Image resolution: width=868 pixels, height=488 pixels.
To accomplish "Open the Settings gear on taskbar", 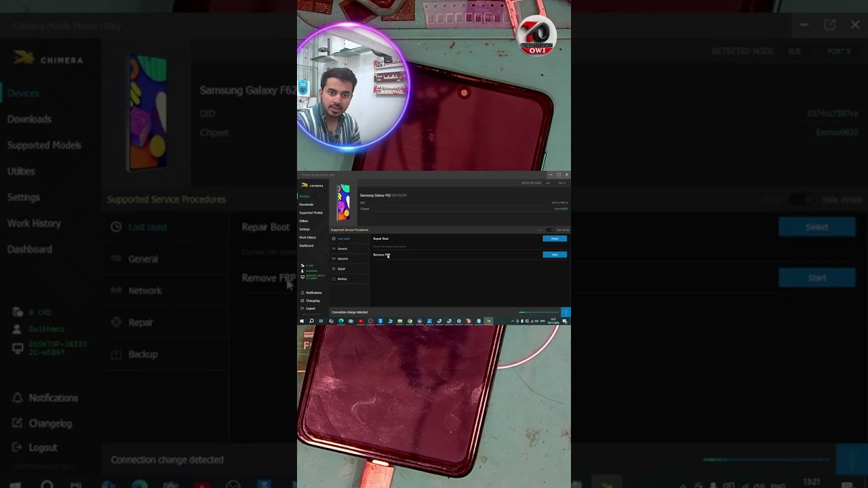I will pyautogui.click(x=459, y=321).
